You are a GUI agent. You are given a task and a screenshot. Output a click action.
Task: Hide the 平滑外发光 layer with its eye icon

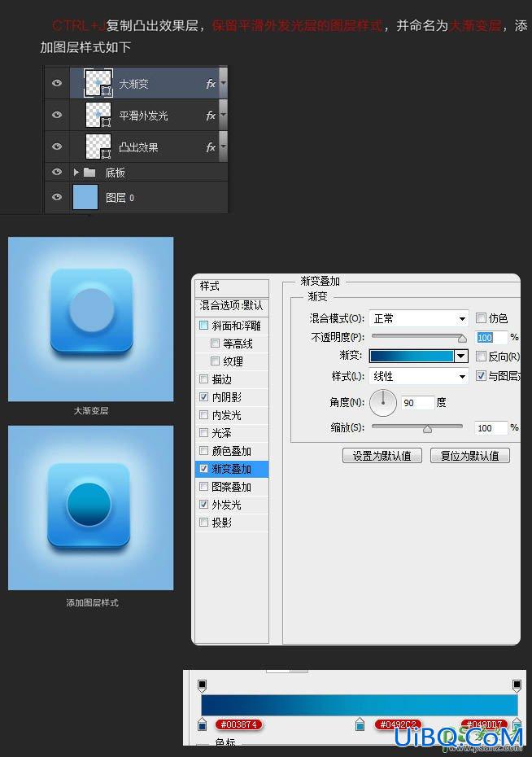pyautogui.click(x=57, y=115)
